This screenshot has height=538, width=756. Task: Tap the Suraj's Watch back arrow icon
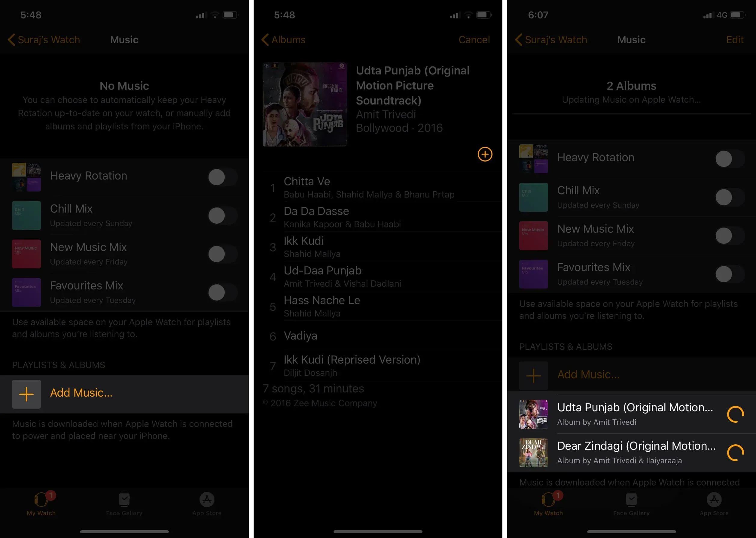pyautogui.click(x=10, y=39)
